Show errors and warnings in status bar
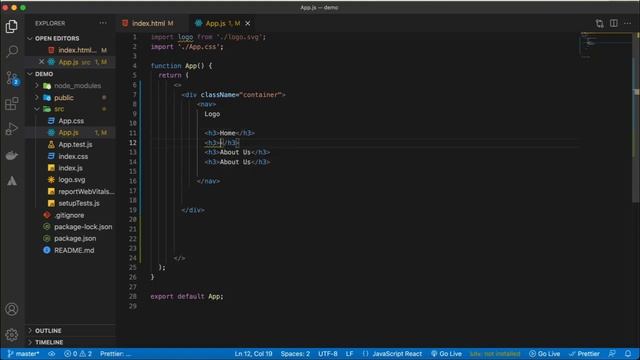640x360 pixels. (78, 354)
